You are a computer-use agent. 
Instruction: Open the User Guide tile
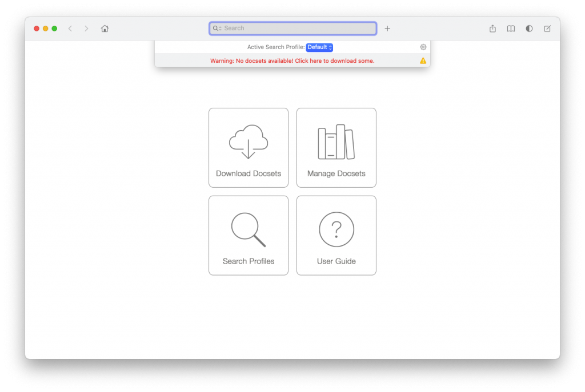(336, 236)
